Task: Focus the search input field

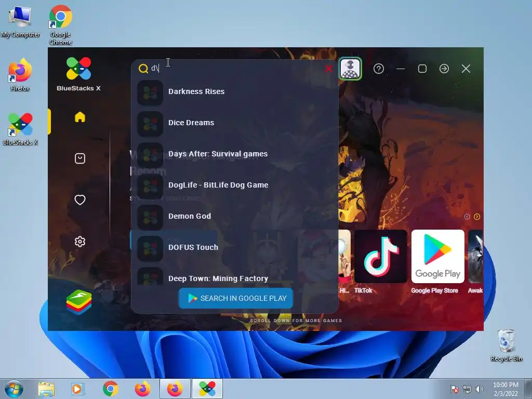Action: (x=236, y=69)
